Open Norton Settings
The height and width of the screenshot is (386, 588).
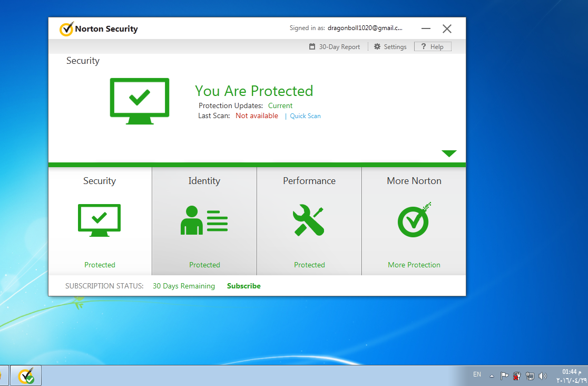click(x=390, y=46)
